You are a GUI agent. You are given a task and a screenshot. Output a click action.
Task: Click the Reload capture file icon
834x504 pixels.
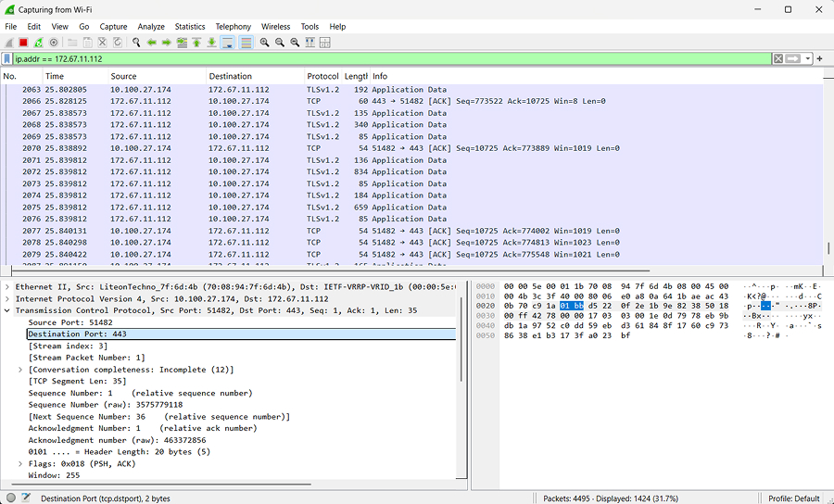pyautogui.click(x=118, y=43)
